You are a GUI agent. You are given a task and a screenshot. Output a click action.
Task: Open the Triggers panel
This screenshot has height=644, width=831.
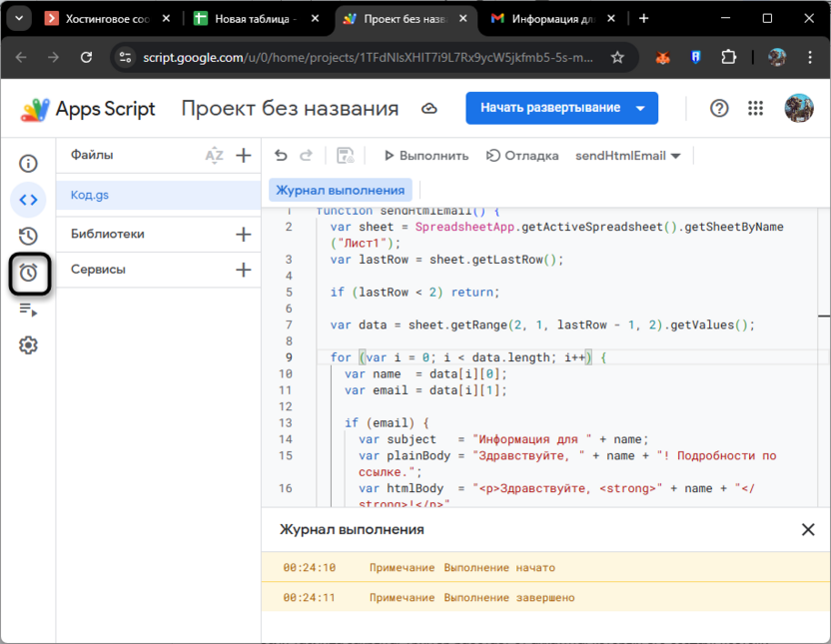[x=28, y=273]
